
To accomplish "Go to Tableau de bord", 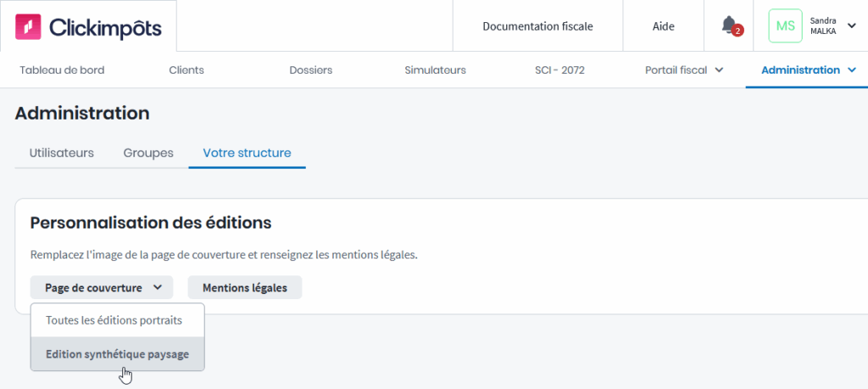I will tap(62, 70).
